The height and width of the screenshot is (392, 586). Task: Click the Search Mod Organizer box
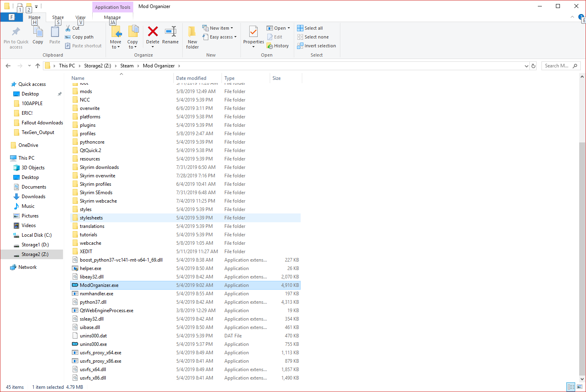pos(561,66)
